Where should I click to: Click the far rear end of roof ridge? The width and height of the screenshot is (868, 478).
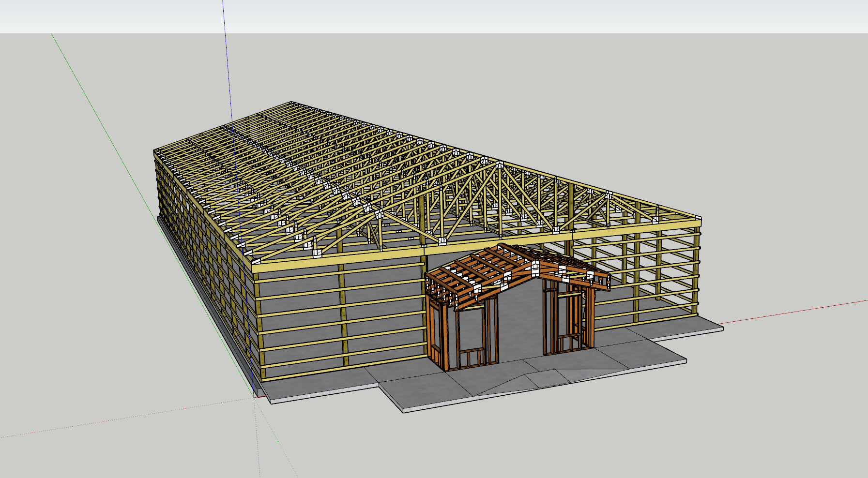click(291, 102)
